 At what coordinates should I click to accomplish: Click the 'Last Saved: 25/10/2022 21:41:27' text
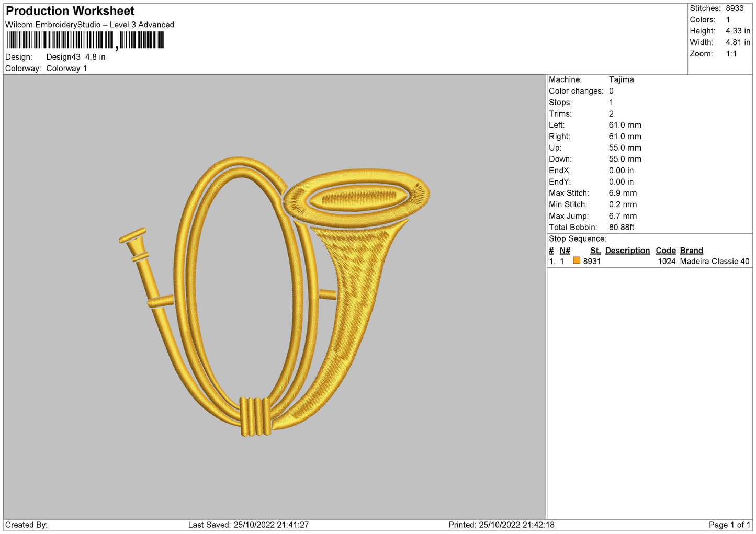click(x=248, y=525)
